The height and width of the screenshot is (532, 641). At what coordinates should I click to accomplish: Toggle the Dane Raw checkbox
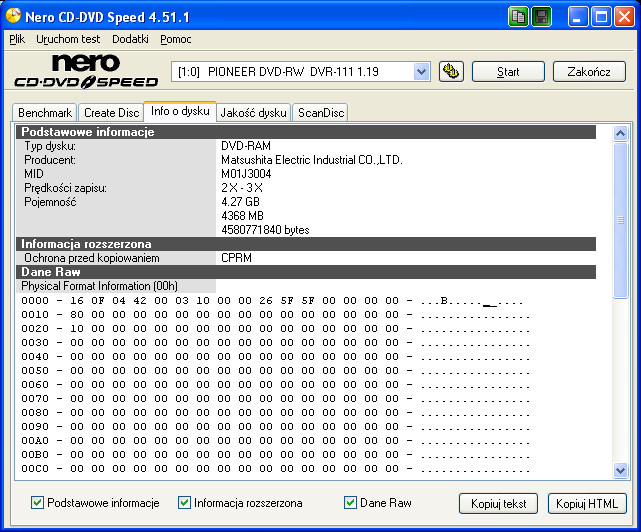click(x=350, y=503)
